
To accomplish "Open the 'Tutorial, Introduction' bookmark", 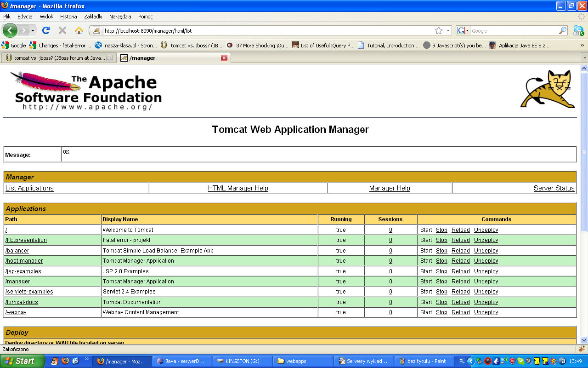I will coord(389,45).
